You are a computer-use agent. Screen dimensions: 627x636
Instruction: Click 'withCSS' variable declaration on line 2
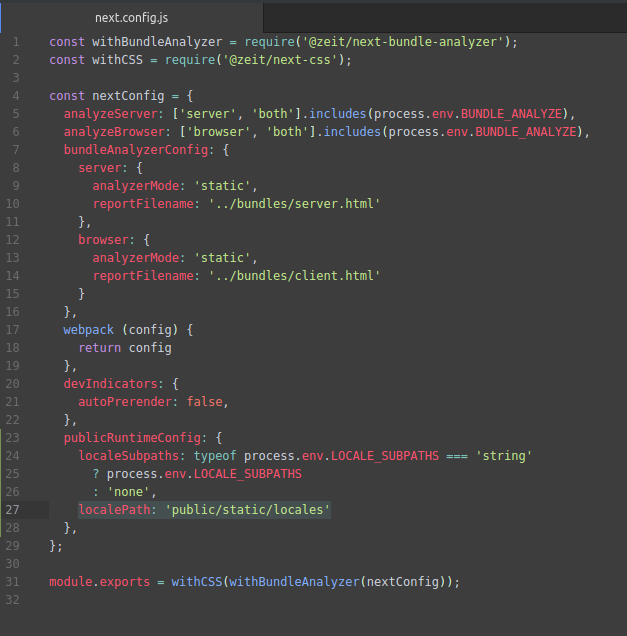click(118, 60)
